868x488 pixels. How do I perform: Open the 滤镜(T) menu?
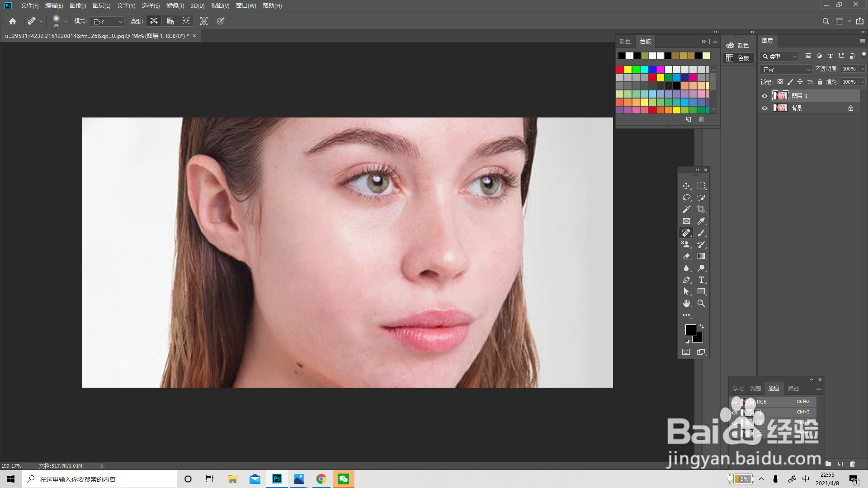click(x=175, y=5)
